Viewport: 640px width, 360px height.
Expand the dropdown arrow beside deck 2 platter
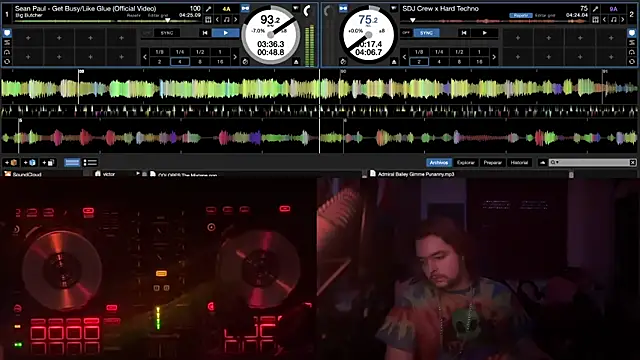tap(393, 8)
